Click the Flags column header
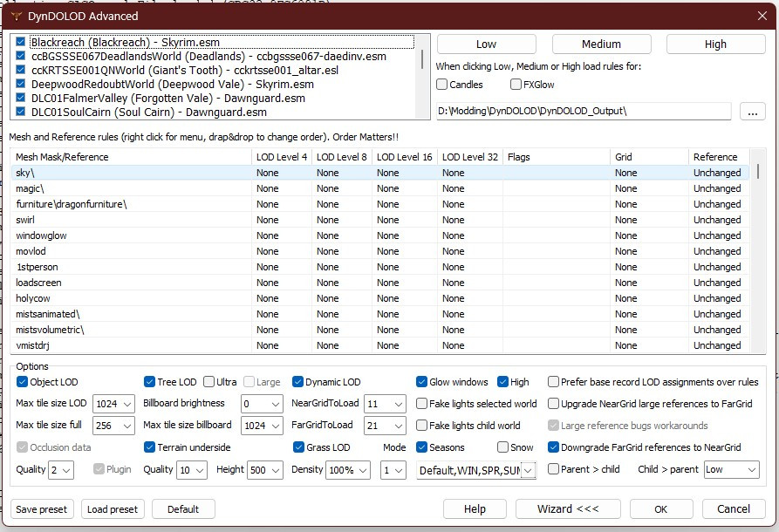This screenshot has height=532, width=779. pyautogui.click(x=557, y=157)
